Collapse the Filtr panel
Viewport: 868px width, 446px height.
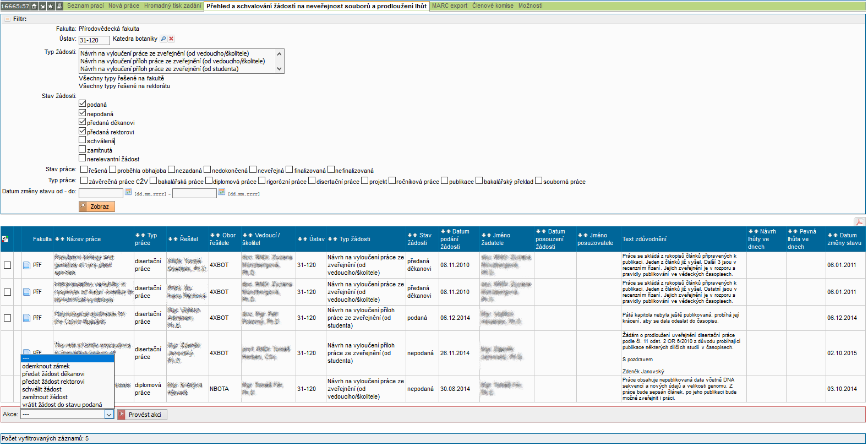7,19
